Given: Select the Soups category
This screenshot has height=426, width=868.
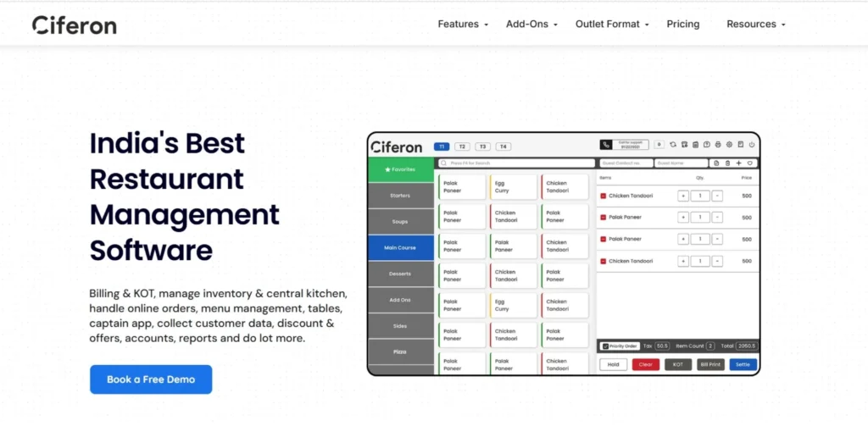Looking at the screenshot, I should tap(401, 222).
